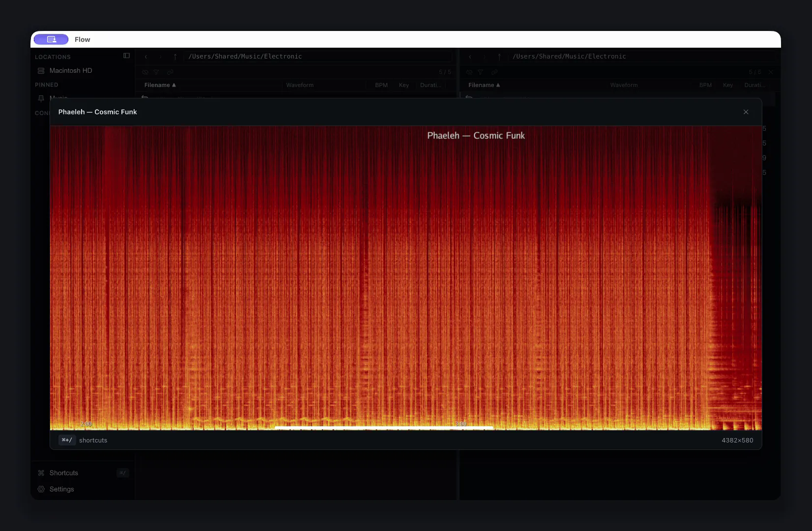Sort right pane by Filename
This screenshot has width=812, height=531.
pyautogui.click(x=485, y=85)
